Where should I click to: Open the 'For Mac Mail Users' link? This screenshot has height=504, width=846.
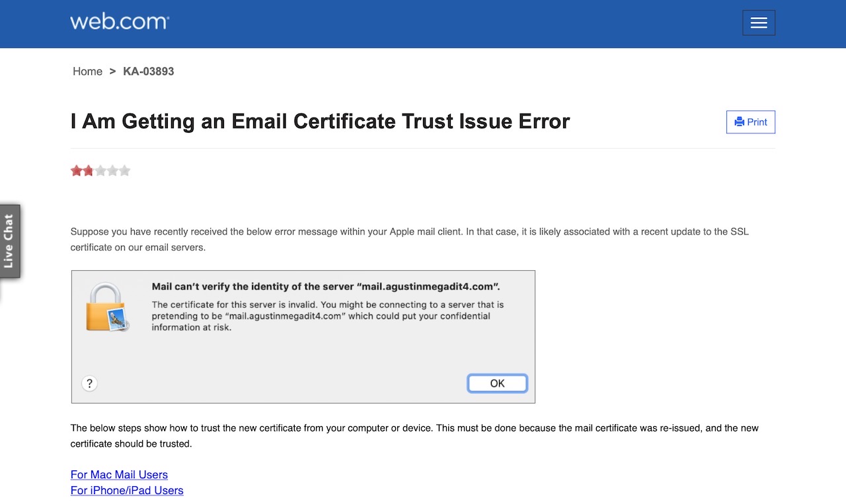click(x=119, y=474)
